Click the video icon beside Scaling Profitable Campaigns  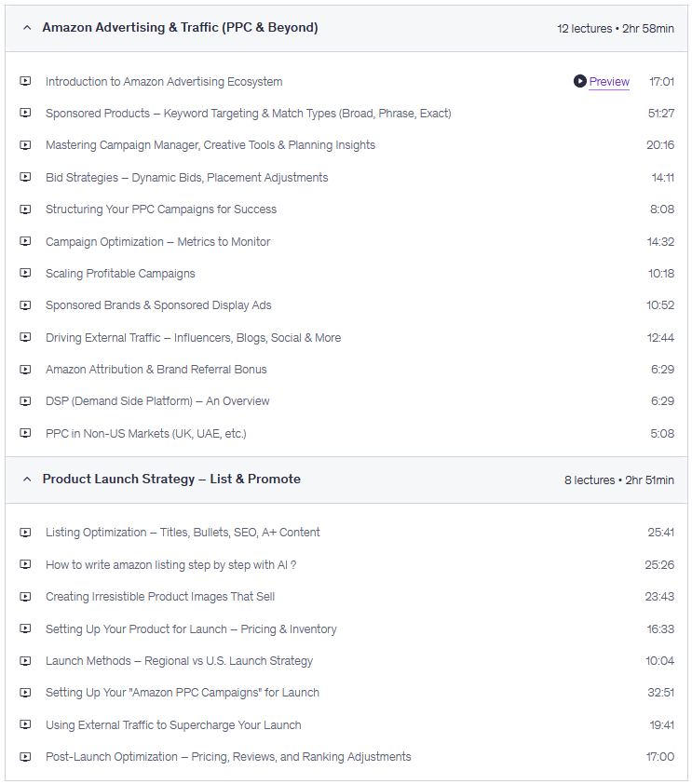coord(25,273)
